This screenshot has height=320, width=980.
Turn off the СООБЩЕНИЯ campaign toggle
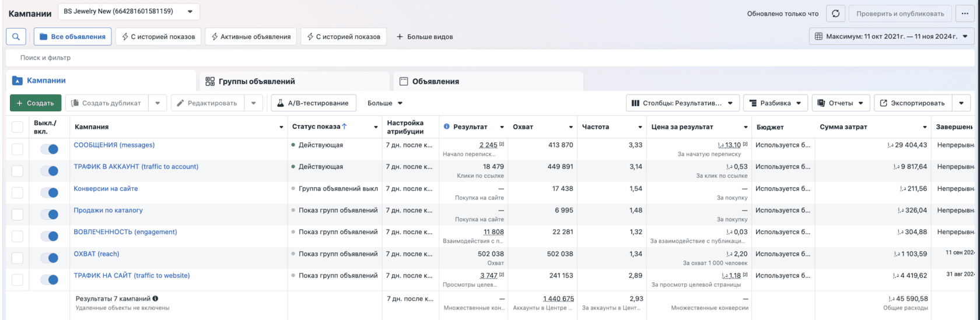point(50,149)
